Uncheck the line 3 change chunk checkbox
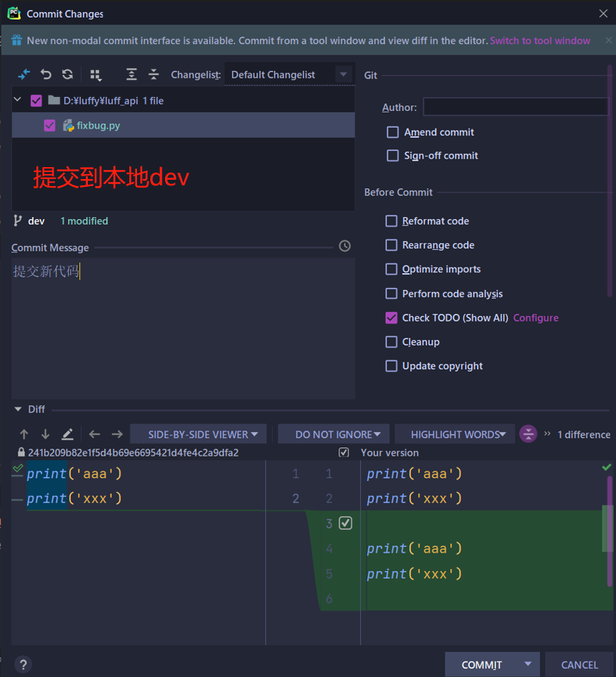The height and width of the screenshot is (677, 616). tap(346, 523)
